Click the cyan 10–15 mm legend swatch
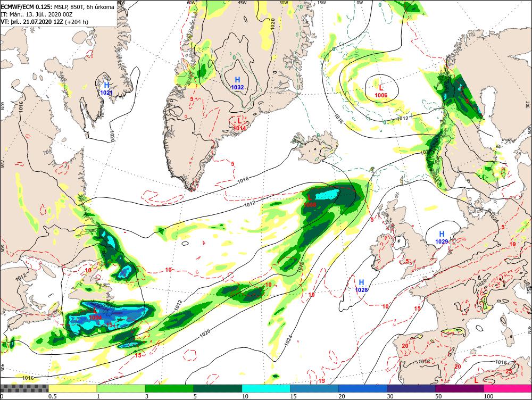 pos(266,388)
